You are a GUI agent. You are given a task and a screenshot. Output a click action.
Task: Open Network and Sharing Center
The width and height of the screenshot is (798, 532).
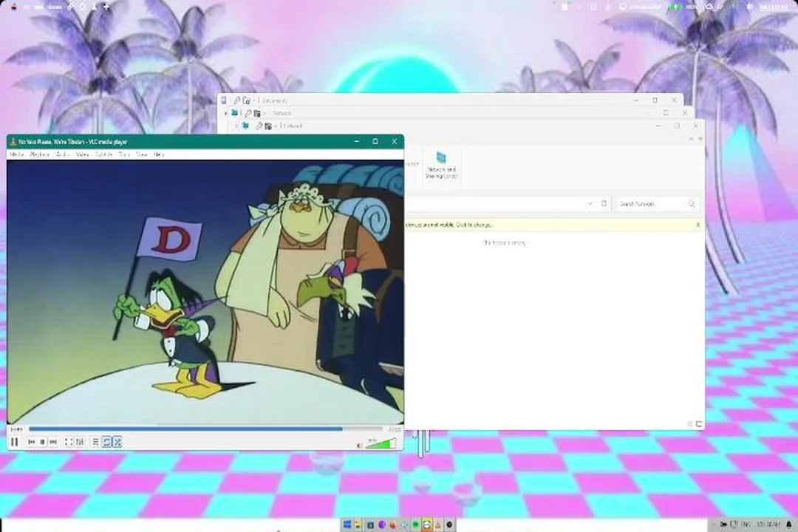(x=441, y=166)
